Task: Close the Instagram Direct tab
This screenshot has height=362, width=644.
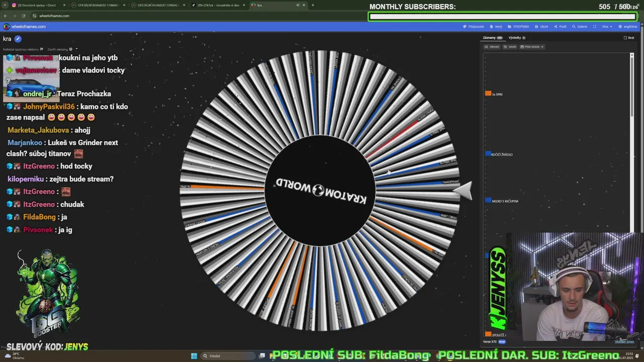Action: point(64,5)
